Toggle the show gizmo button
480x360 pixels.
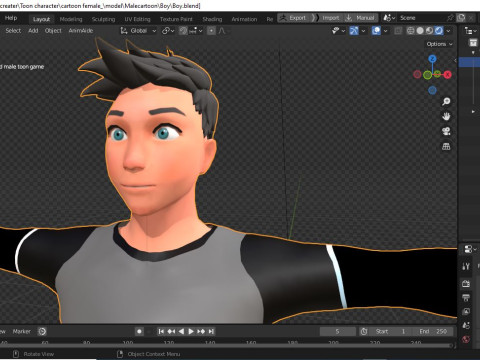point(354,31)
